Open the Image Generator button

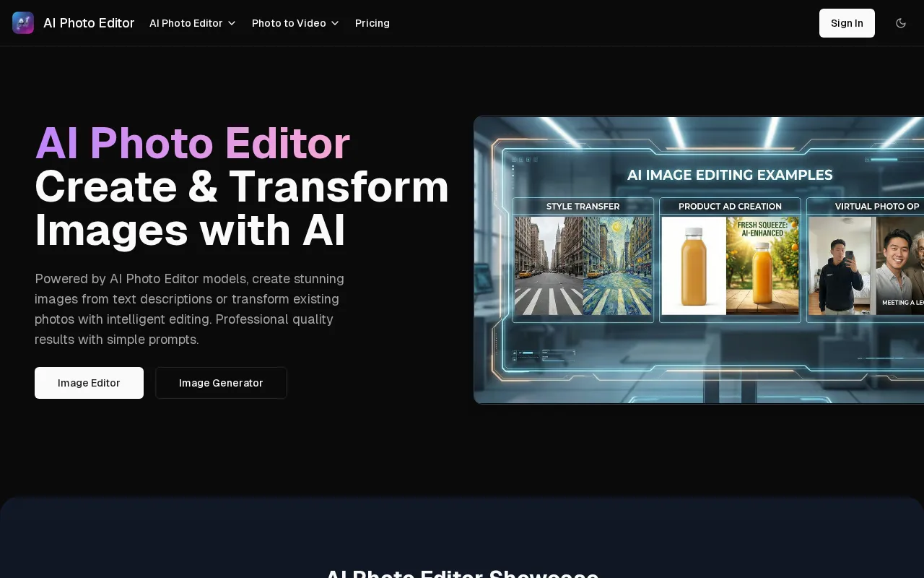click(x=221, y=383)
